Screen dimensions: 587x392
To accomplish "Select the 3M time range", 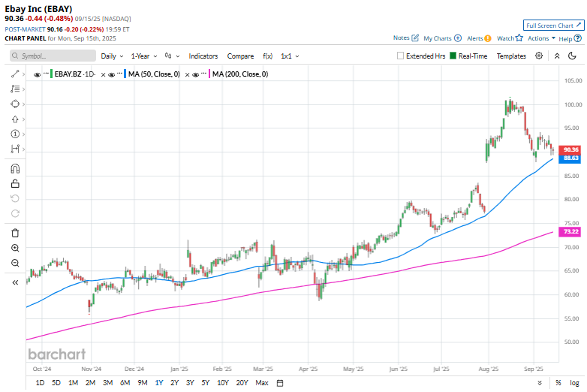I will pos(108,383).
